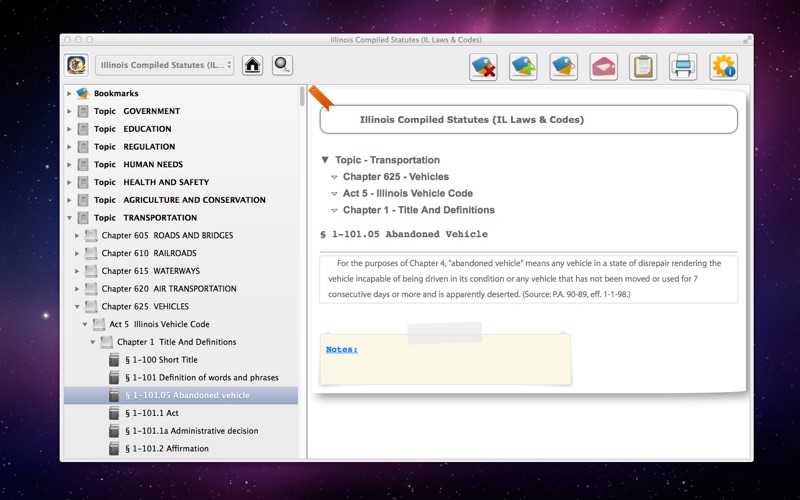Print the current section
This screenshot has height=500, width=800.
coord(683,67)
